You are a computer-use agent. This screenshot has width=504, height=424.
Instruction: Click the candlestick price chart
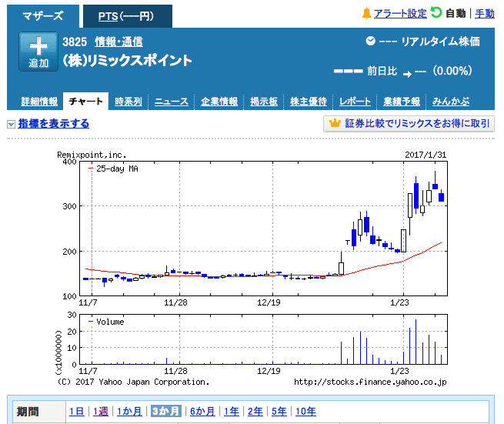(264, 229)
